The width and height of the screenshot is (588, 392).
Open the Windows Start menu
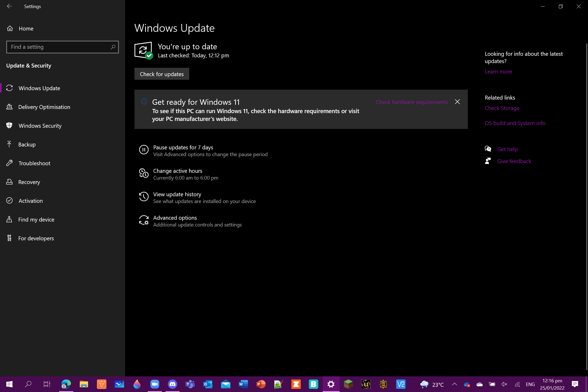click(x=9, y=384)
